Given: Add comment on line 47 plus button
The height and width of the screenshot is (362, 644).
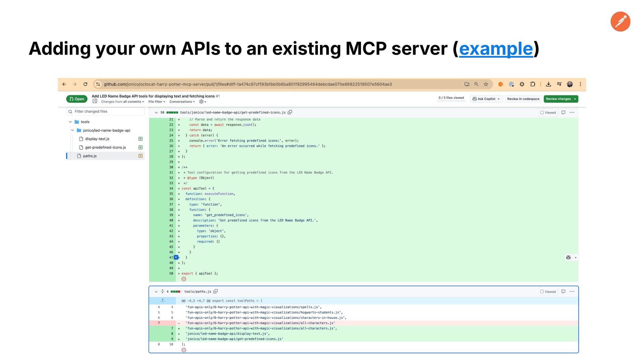Looking at the screenshot, I should click(x=176, y=257).
